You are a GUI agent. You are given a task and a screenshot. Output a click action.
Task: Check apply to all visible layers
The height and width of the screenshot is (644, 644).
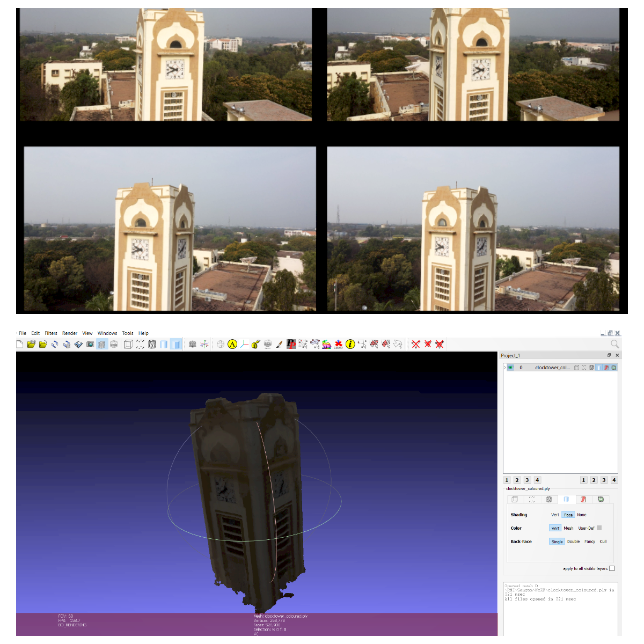612,568
